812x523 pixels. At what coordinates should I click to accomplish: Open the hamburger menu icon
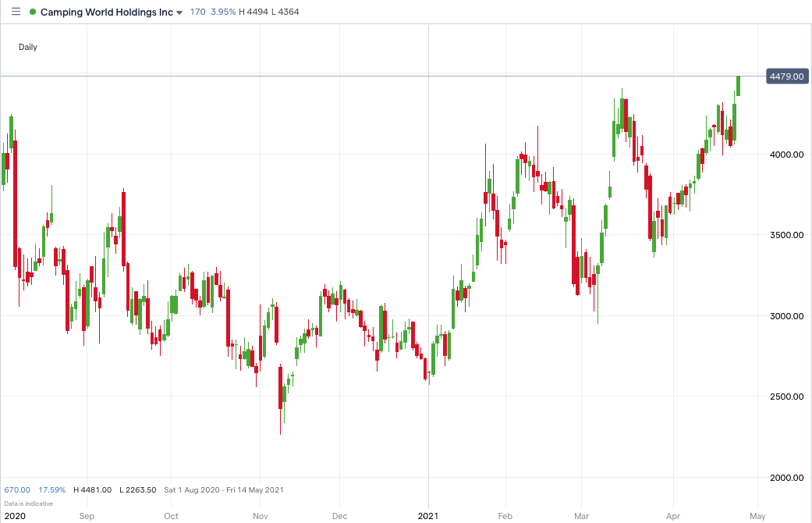tap(16, 12)
